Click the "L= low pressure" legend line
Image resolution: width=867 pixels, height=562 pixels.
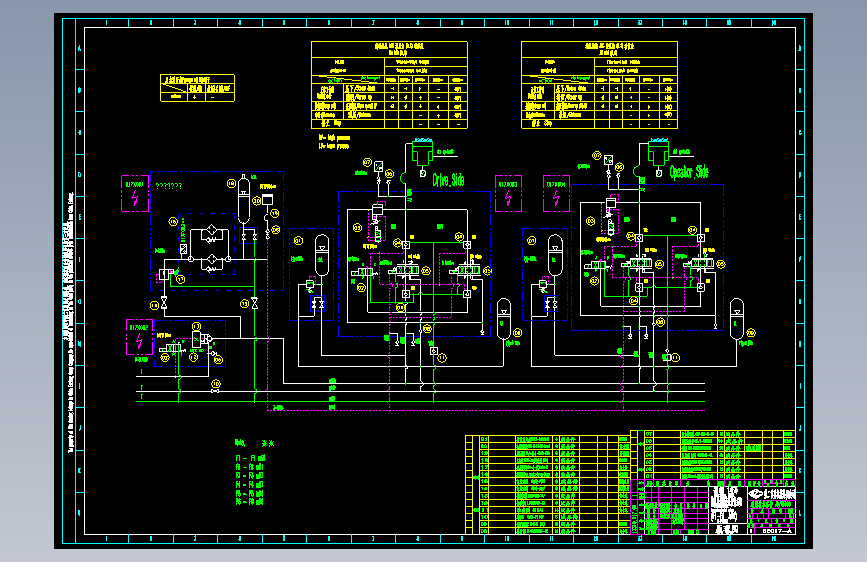click(333, 147)
